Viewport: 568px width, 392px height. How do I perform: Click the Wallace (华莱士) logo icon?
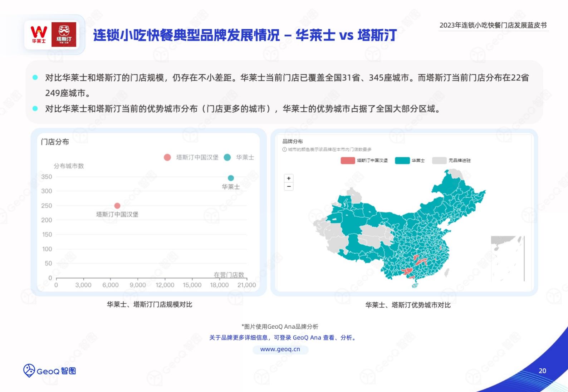(39, 35)
